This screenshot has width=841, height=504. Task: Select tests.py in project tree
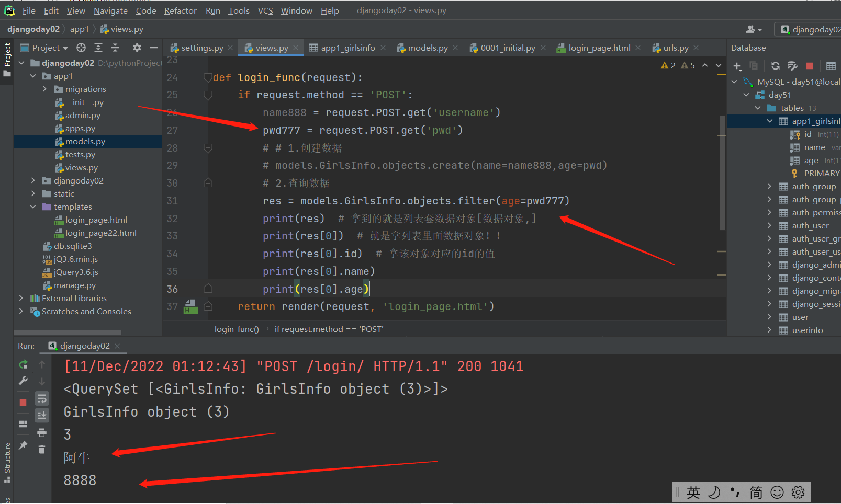80,155
